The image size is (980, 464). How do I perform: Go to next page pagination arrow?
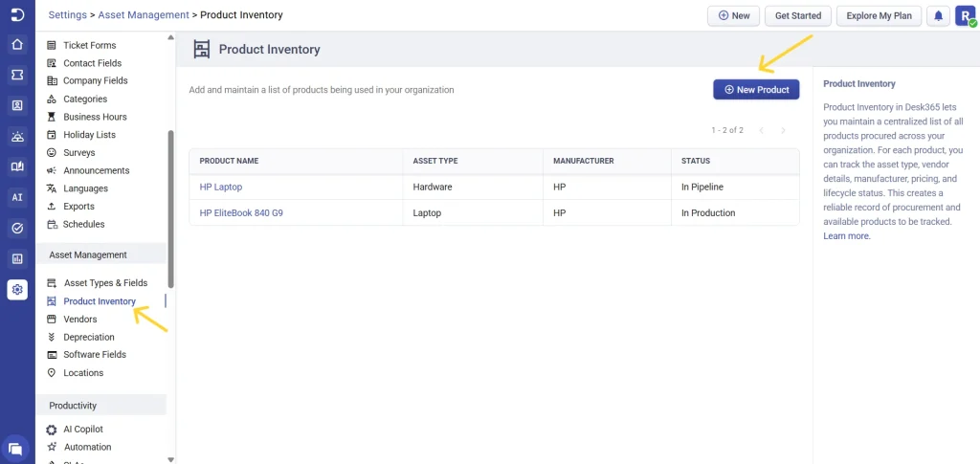783,130
